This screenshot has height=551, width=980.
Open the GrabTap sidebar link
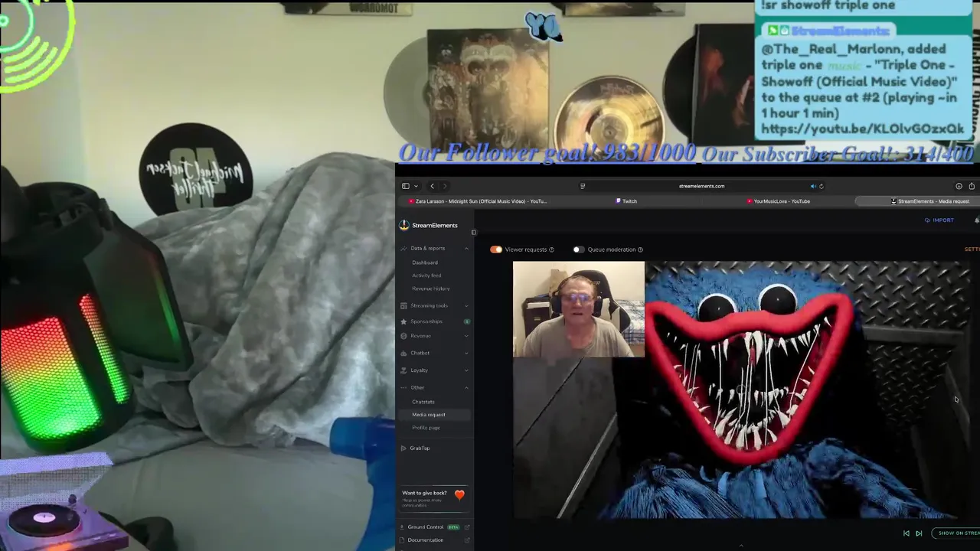[420, 448]
